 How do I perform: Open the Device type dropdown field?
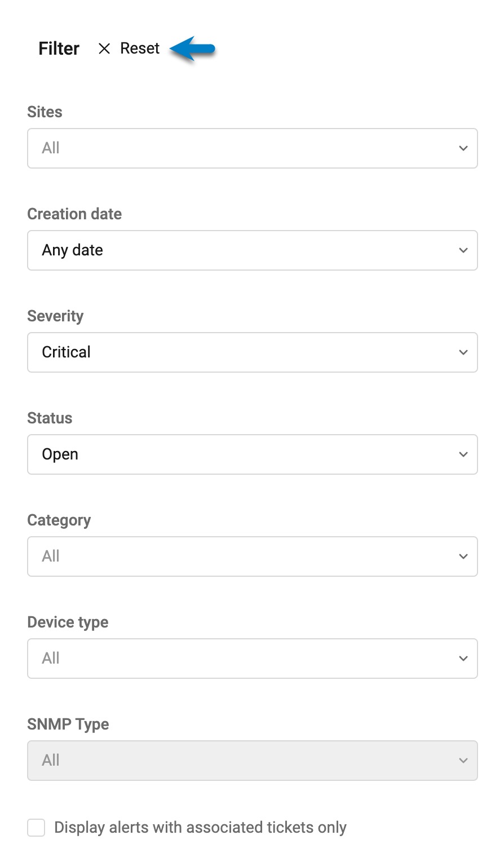tap(253, 659)
